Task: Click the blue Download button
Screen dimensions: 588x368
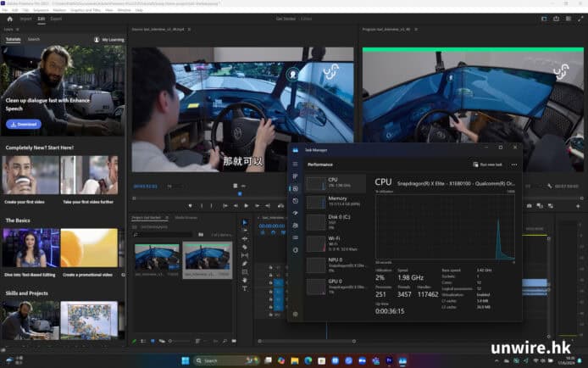Action: tap(24, 124)
